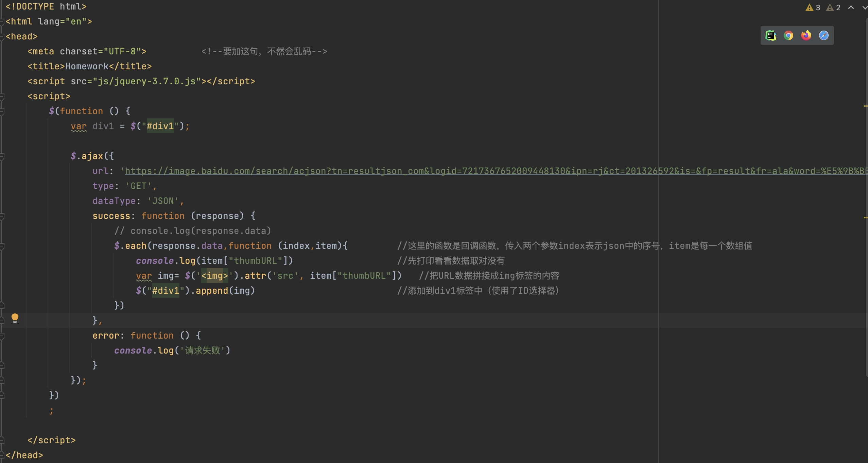Click the 'GET' type value
Image resolution: width=868 pixels, height=463 pixels.
(139, 186)
